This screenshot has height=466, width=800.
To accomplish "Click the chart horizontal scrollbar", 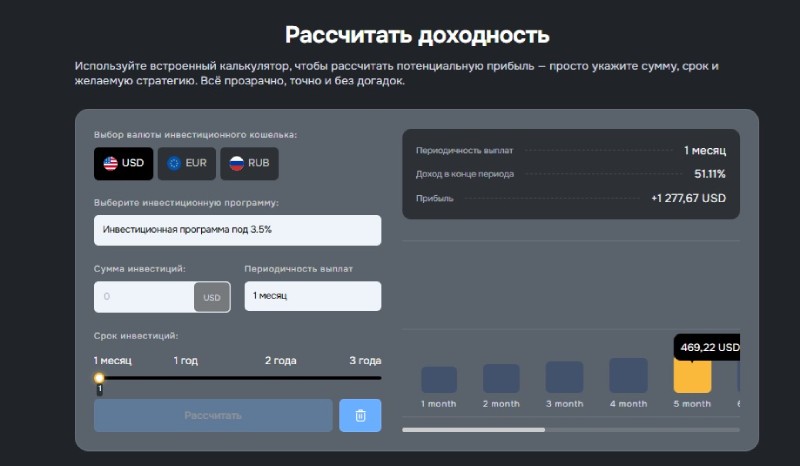I will pyautogui.click(x=473, y=429).
